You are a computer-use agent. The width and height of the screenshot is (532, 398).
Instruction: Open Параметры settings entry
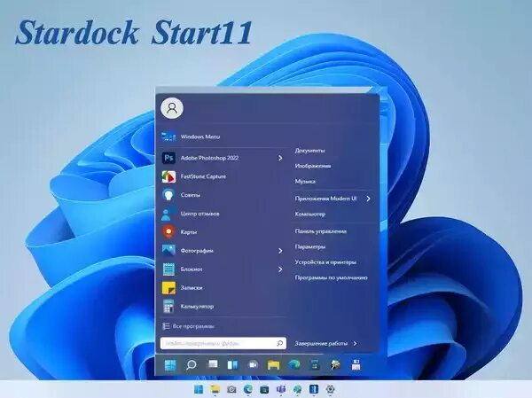(x=310, y=246)
